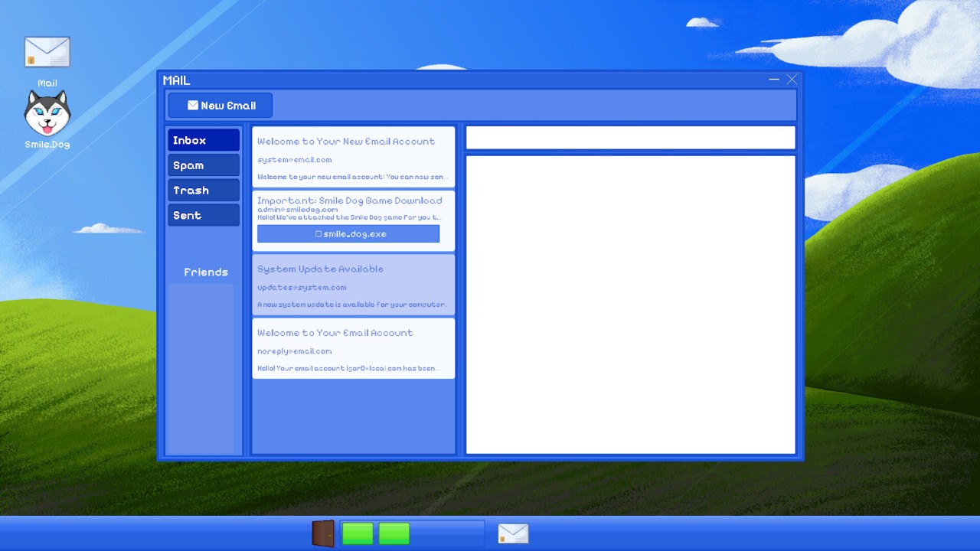Click the envelope icon in the taskbar
The width and height of the screenshot is (980, 551).
click(x=513, y=533)
